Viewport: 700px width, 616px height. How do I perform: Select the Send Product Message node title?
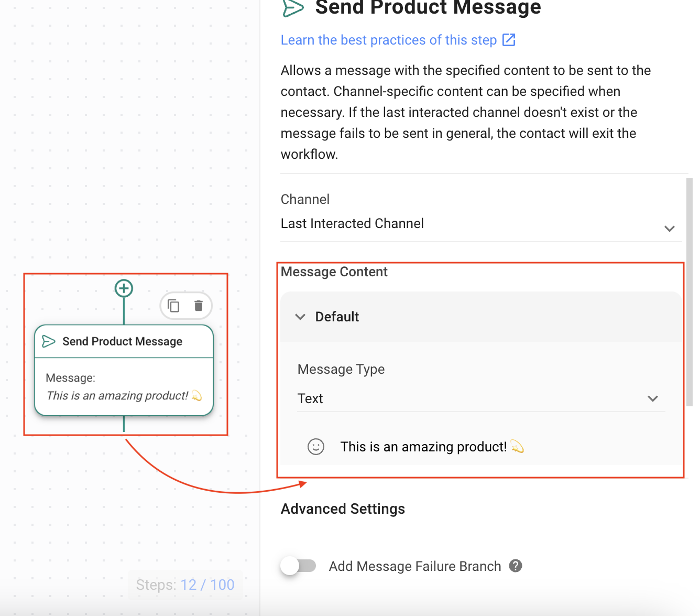pos(122,341)
